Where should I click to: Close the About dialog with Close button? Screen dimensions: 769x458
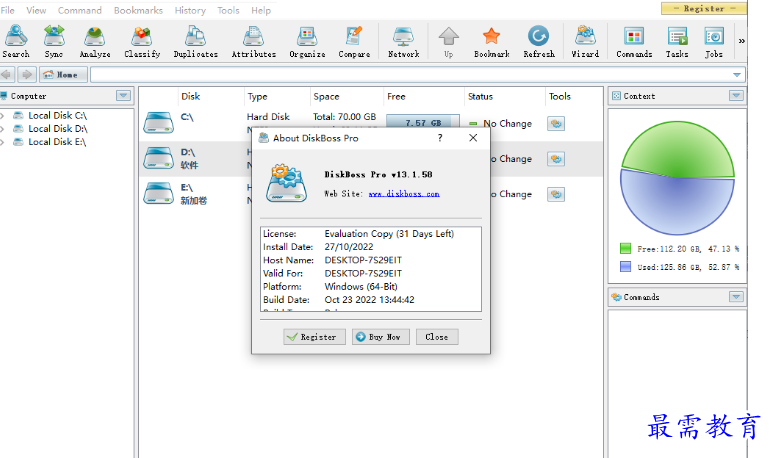coord(437,337)
